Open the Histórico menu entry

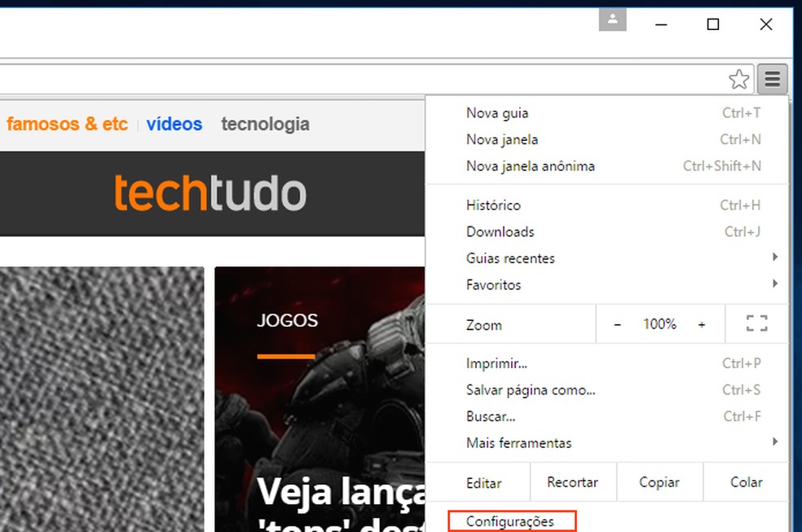[493, 204]
